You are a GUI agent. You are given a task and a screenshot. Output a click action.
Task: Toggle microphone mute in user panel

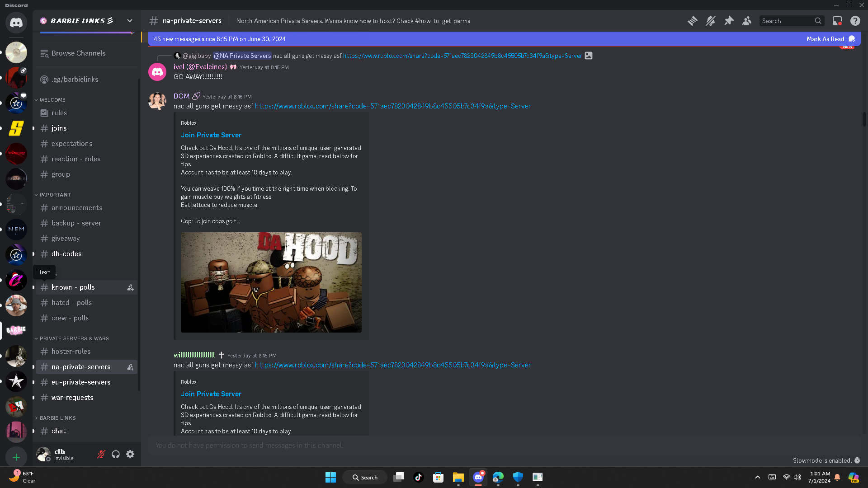pyautogui.click(x=101, y=454)
